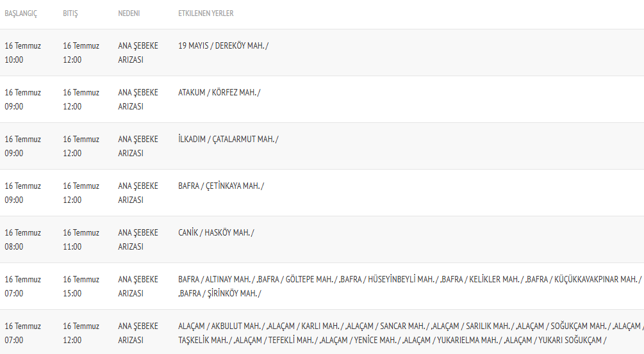Click the ETKİLENEN YERLER column header
Viewport: 644px width, 354px height.
206,13
